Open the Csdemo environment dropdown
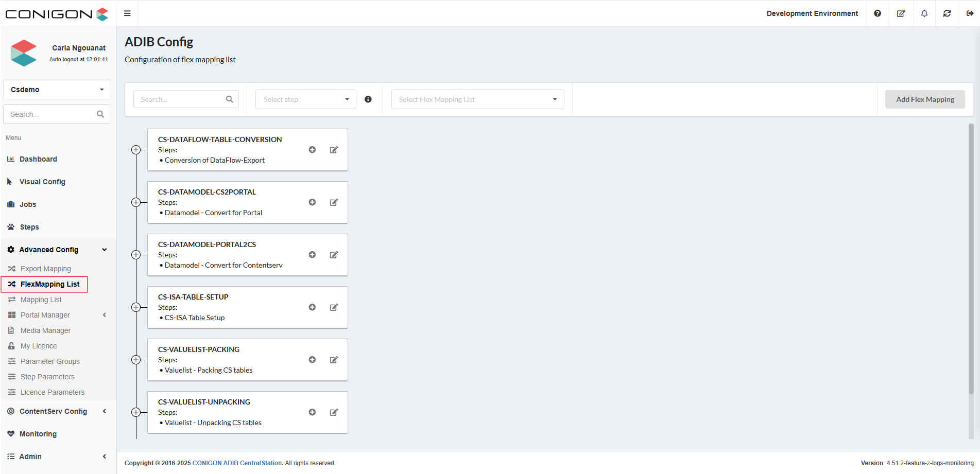 [57, 90]
